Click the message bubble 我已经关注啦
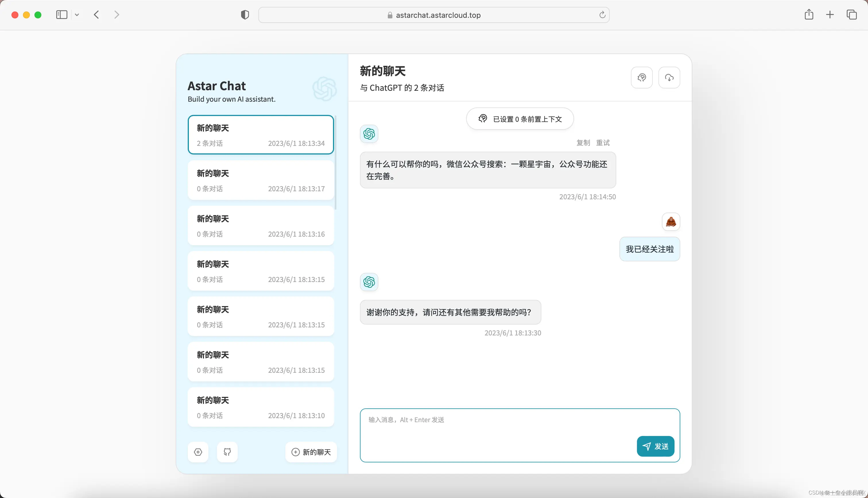Image resolution: width=868 pixels, height=498 pixels. pyautogui.click(x=649, y=249)
